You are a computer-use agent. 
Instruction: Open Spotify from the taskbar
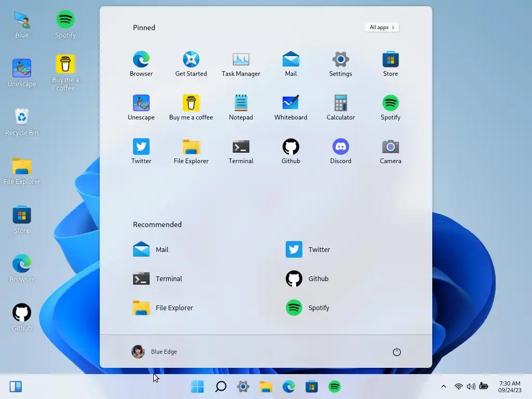[x=335, y=387]
